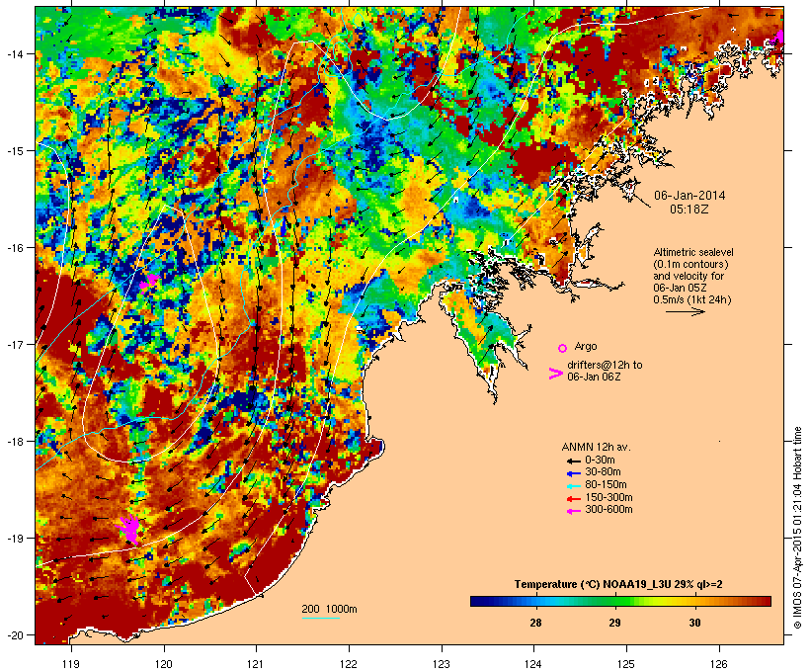Click the 126 longitude axis label
The width and height of the screenshot is (810, 672).
coord(719,664)
